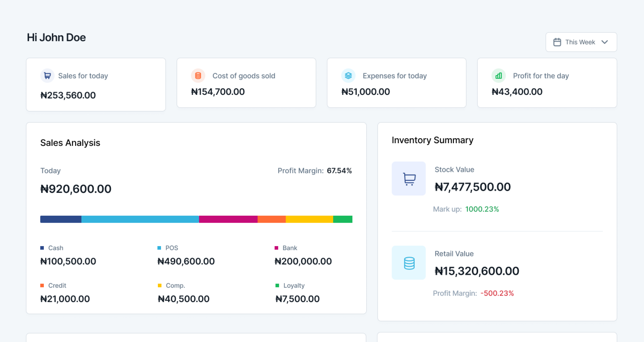Click the Cash legend color square
Image resolution: width=644 pixels, height=342 pixels.
(x=42, y=248)
